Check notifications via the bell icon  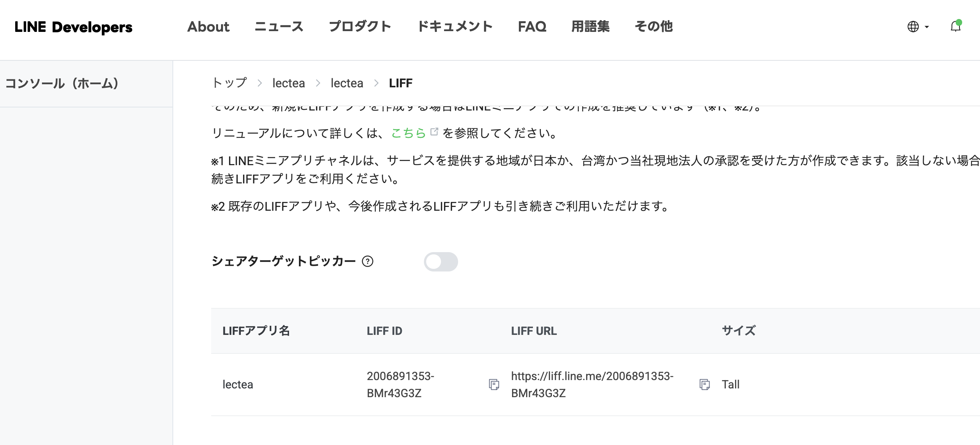click(x=955, y=27)
